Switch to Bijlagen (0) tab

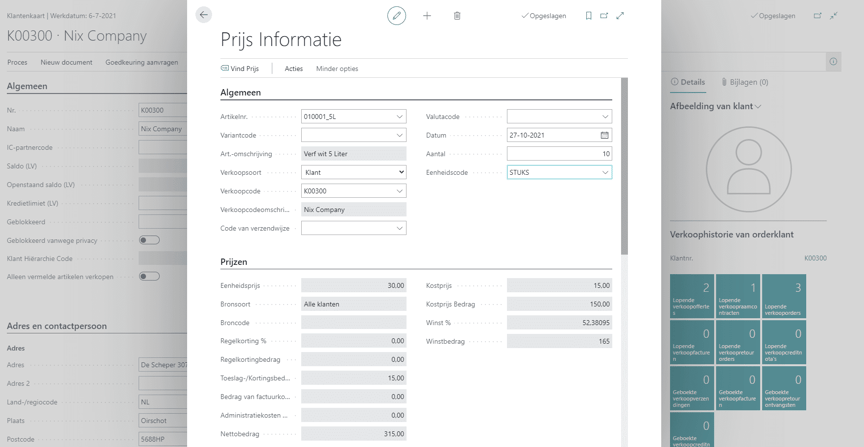pyautogui.click(x=744, y=82)
